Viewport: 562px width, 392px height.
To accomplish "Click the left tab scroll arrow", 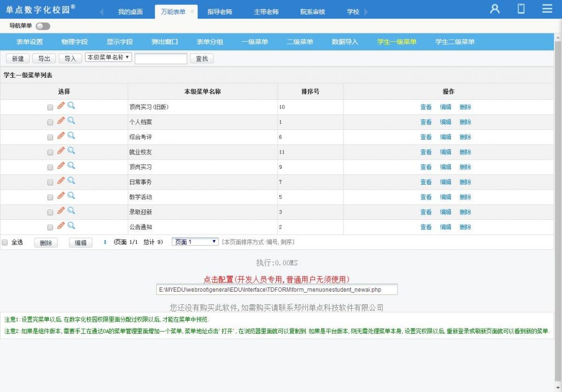I will [x=102, y=12].
